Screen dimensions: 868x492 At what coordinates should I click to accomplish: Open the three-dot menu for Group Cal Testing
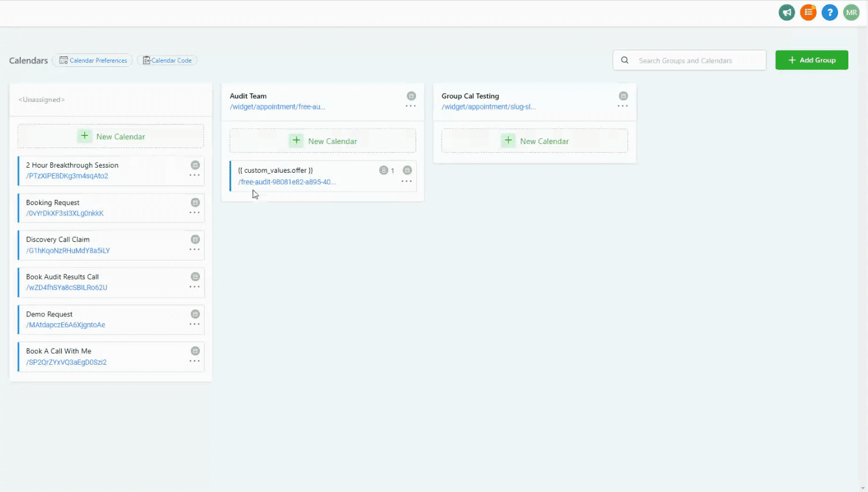click(x=622, y=106)
